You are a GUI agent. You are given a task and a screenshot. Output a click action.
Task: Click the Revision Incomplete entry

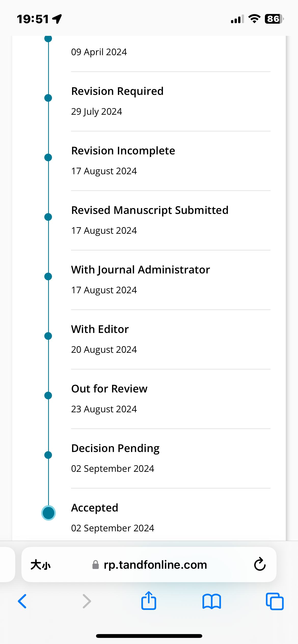(171, 161)
